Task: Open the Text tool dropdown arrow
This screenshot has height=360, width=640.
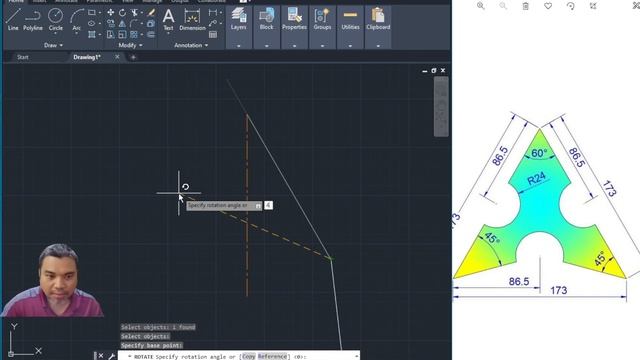Action: pos(168,33)
